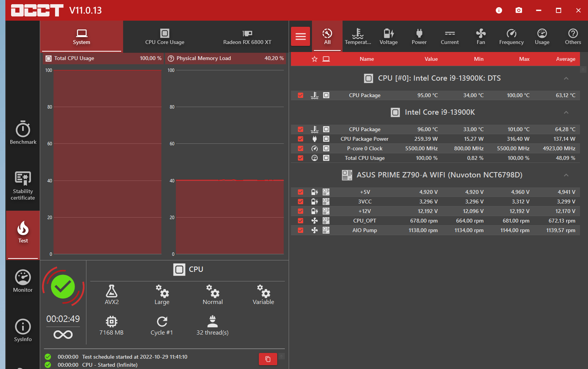Uncheck the 3VCC row checkbox

(x=300, y=202)
